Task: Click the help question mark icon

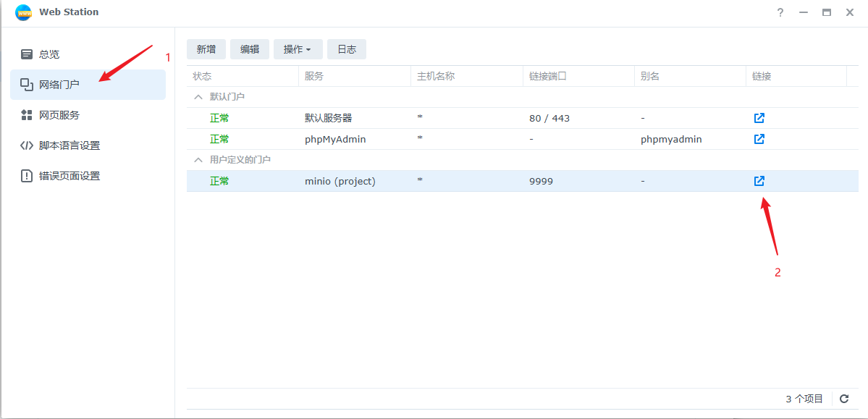Action: [x=780, y=12]
